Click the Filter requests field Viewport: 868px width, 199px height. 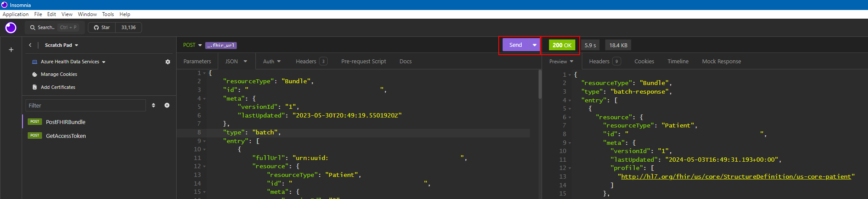click(86, 105)
